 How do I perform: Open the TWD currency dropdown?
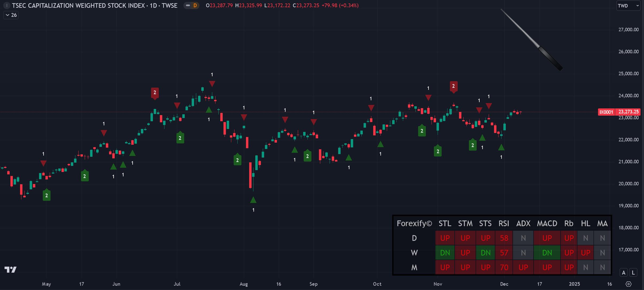click(x=628, y=5)
